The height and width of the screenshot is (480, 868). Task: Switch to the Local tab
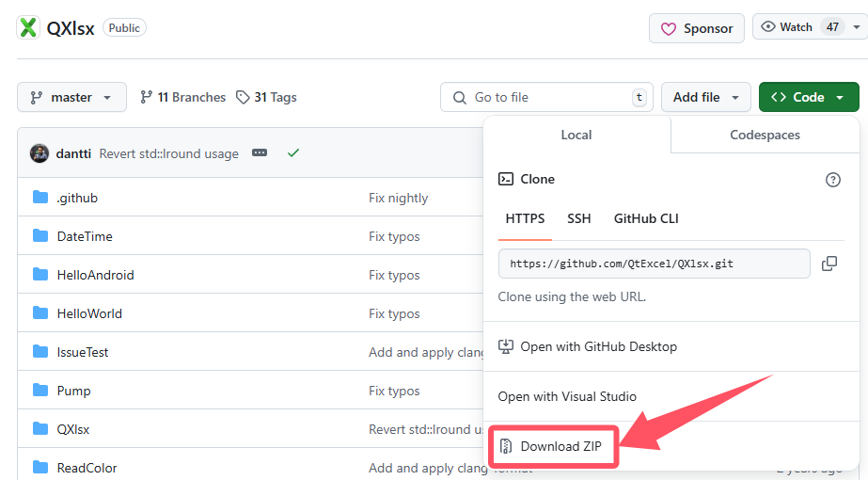pos(576,135)
